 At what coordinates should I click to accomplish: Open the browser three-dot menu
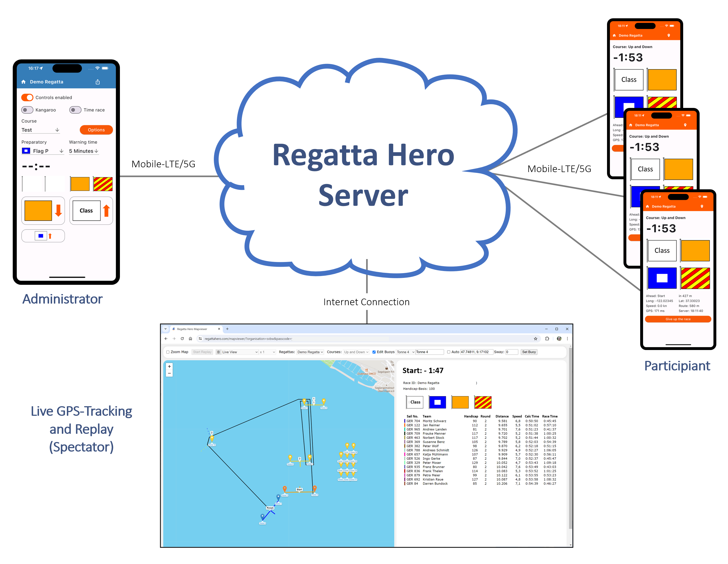[x=567, y=338]
